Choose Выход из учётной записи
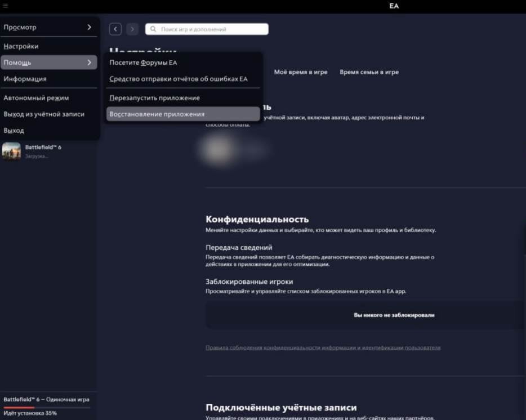The height and width of the screenshot is (420, 526). point(44,114)
